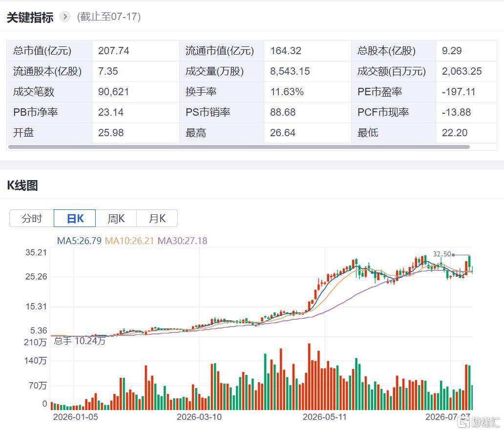Click the MA5:26.79 legend label
The width and height of the screenshot is (504, 432).
coord(79,241)
